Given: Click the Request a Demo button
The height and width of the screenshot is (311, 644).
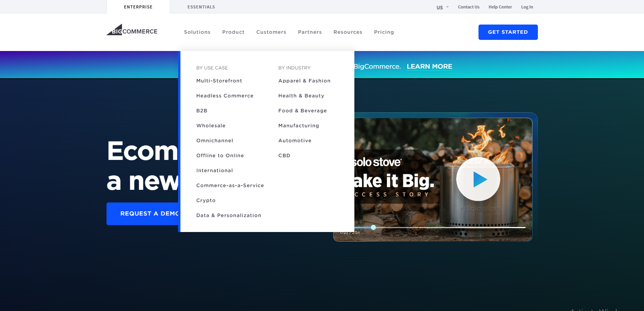Looking at the screenshot, I should (143, 214).
